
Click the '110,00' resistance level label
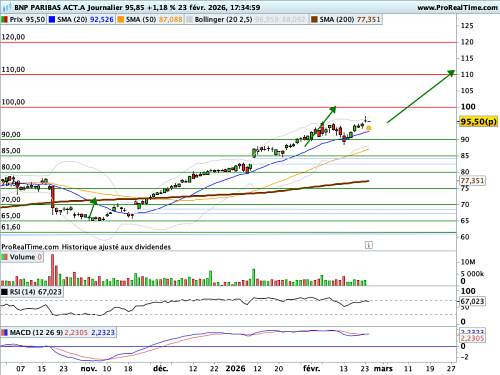click(x=13, y=69)
